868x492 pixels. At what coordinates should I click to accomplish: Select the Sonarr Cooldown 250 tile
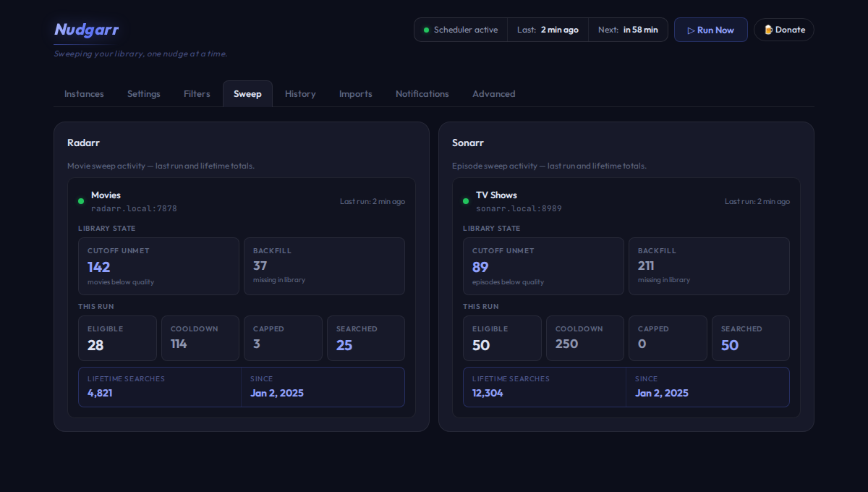[x=583, y=338]
